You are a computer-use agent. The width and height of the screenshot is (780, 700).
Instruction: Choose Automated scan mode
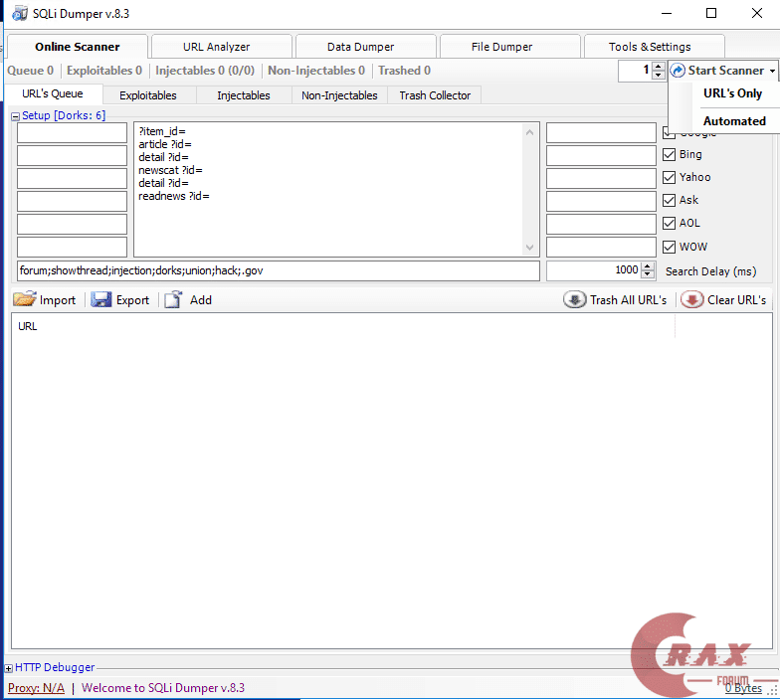point(734,121)
